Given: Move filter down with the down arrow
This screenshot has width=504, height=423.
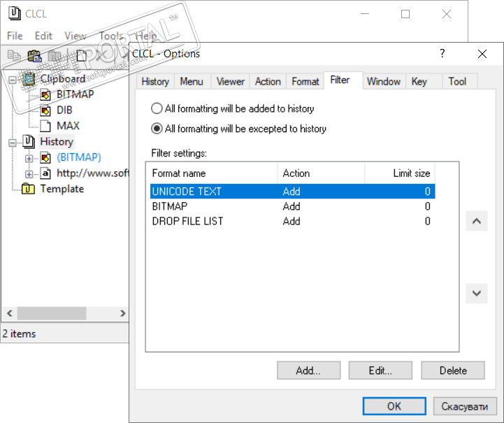Looking at the screenshot, I should pyautogui.click(x=477, y=293).
